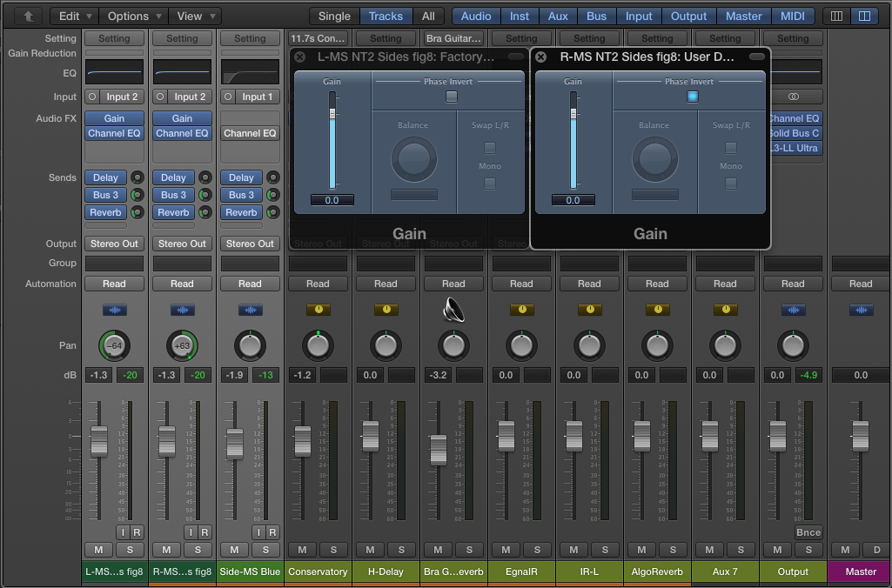
Task: Solo the R-MS fig8 channel
Action: 198,550
